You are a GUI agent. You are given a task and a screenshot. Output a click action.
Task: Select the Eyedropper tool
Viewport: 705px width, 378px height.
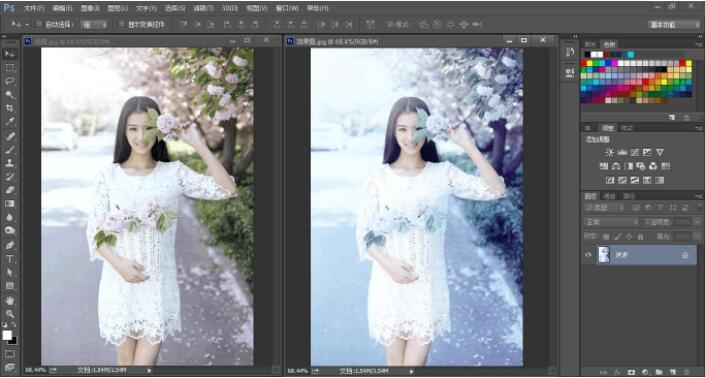click(x=9, y=121)
